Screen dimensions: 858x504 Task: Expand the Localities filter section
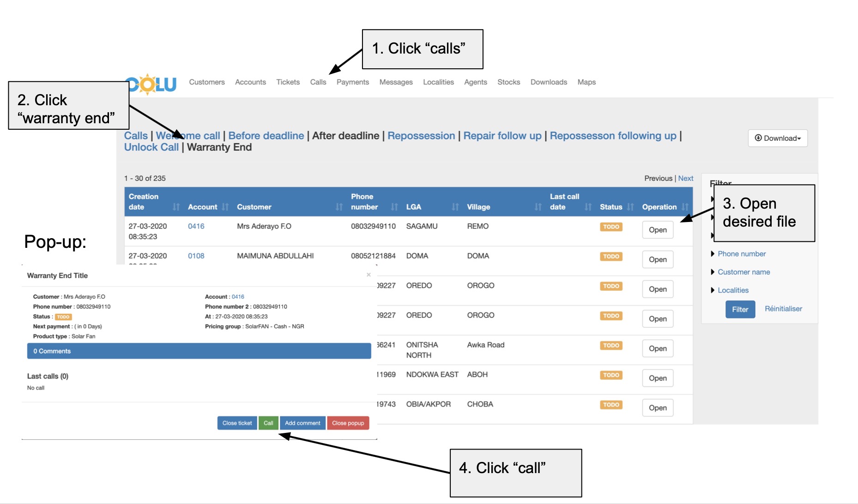pyautogui.click(x=733, y=290)
